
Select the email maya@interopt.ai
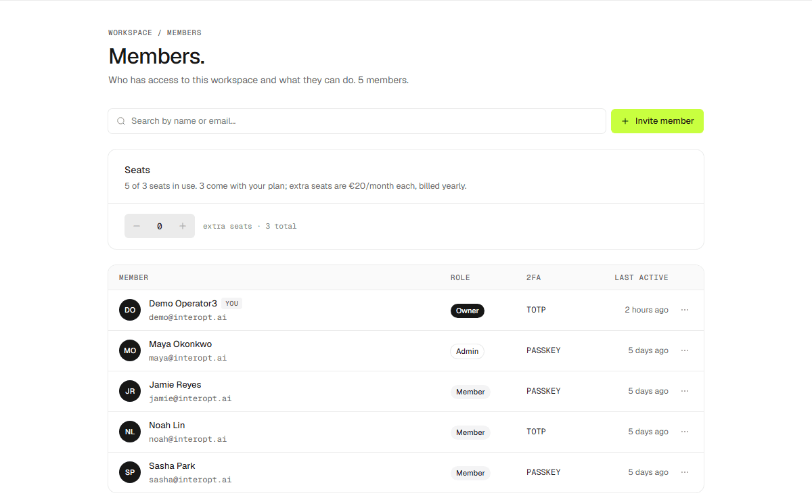[x=187, y=358]
